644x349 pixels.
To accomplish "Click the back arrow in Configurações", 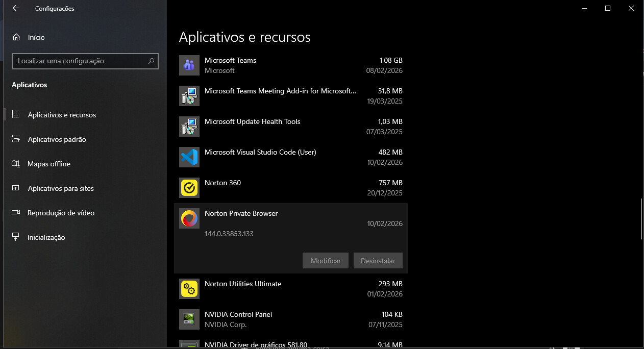I will pos(16,9).
